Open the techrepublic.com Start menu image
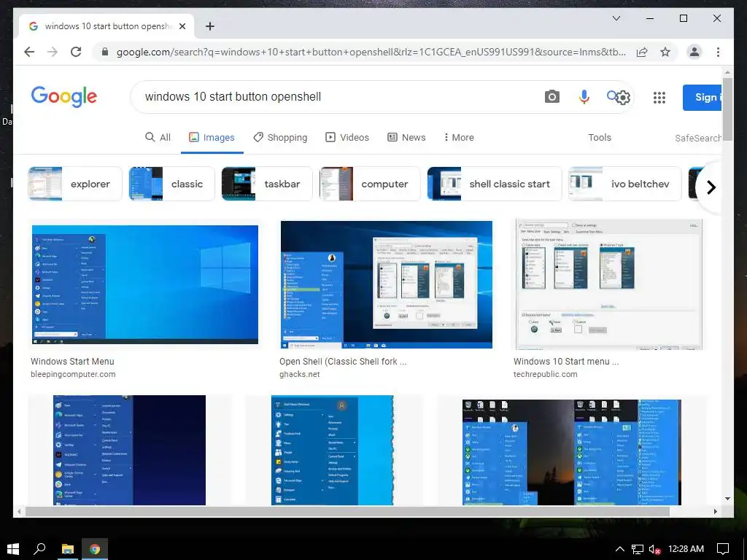 pyautogui.click(x=609, y=284)
